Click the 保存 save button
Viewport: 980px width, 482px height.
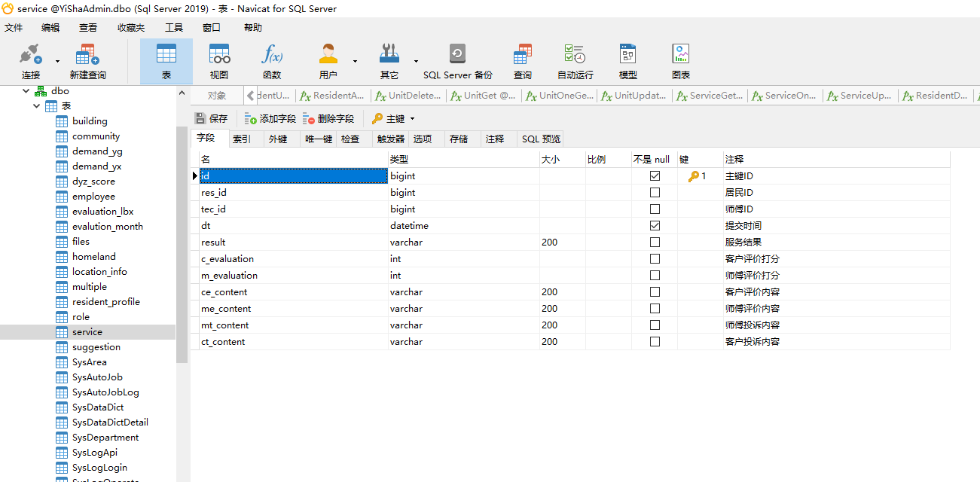(x=211, y=119)
